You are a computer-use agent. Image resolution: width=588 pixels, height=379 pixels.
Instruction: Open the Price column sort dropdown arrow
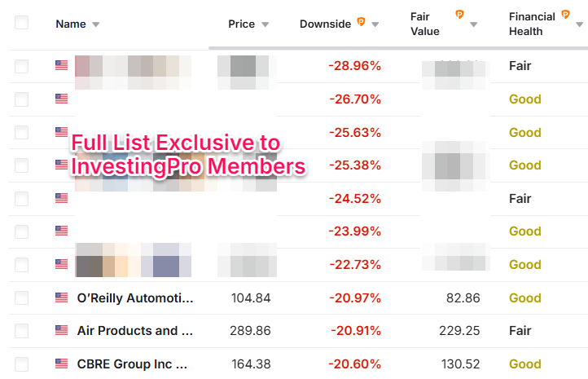265,24
